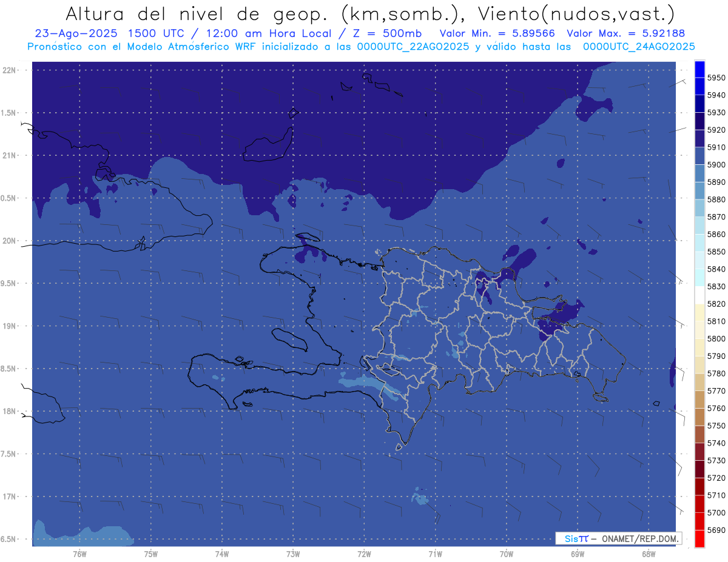Click the legend color band between 5750 and 5760
The image size is (728, 562).
pos(699,416)
